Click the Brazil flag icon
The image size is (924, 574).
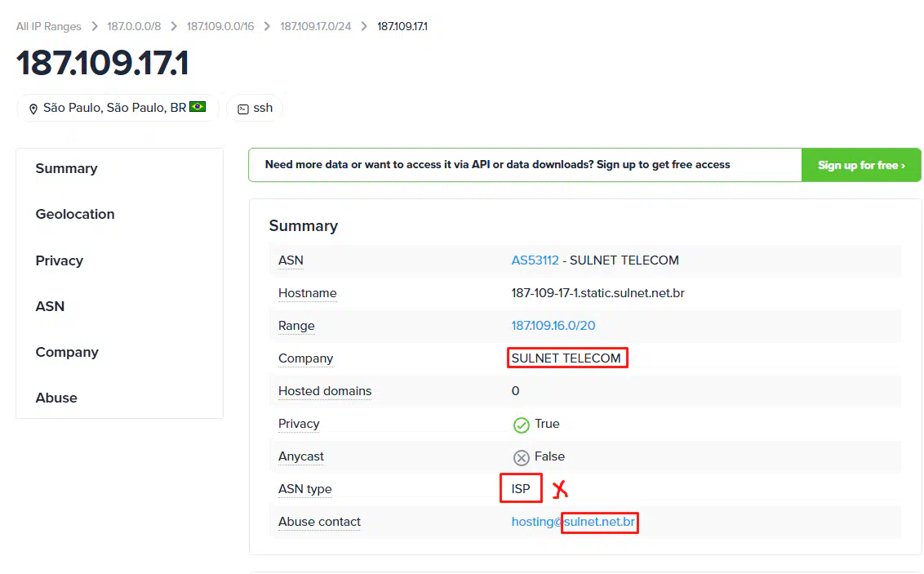[198, 107]
